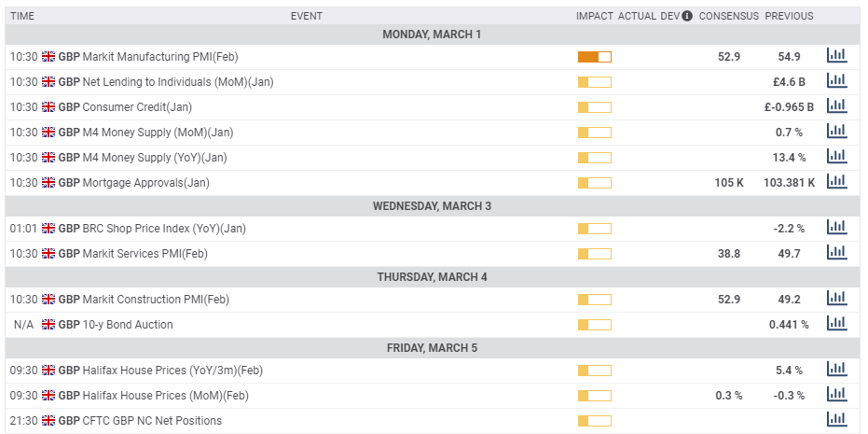The image size is (868, 434).
Task: Click the UK flag beside Markit Construction PMI
Action: [49, 300]
